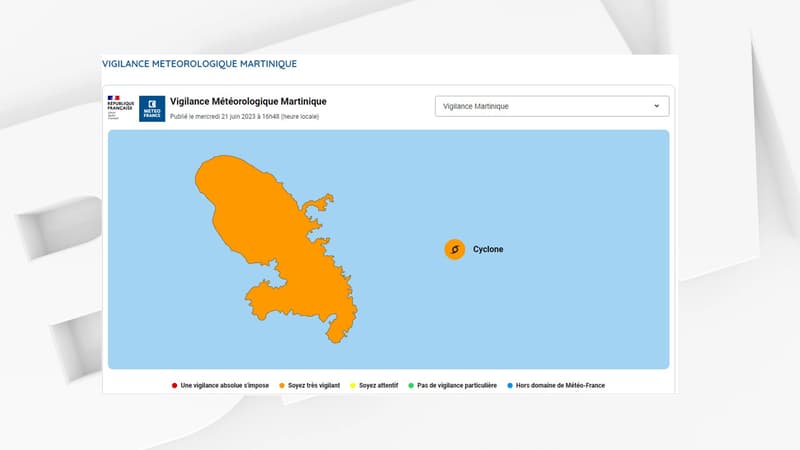Click the chevron arrow in the Vigilance Martinique selector
This screenshot has height=450, width=800.
(657, 106)
